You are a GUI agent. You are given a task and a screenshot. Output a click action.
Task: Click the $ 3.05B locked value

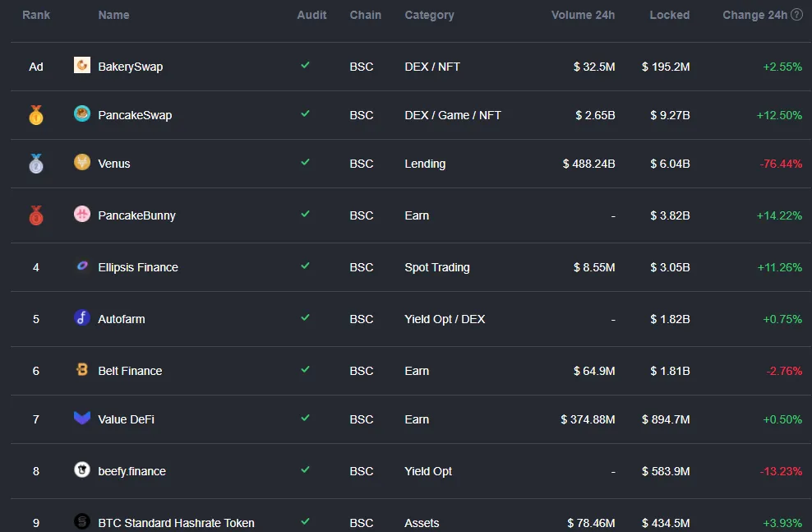670,267
